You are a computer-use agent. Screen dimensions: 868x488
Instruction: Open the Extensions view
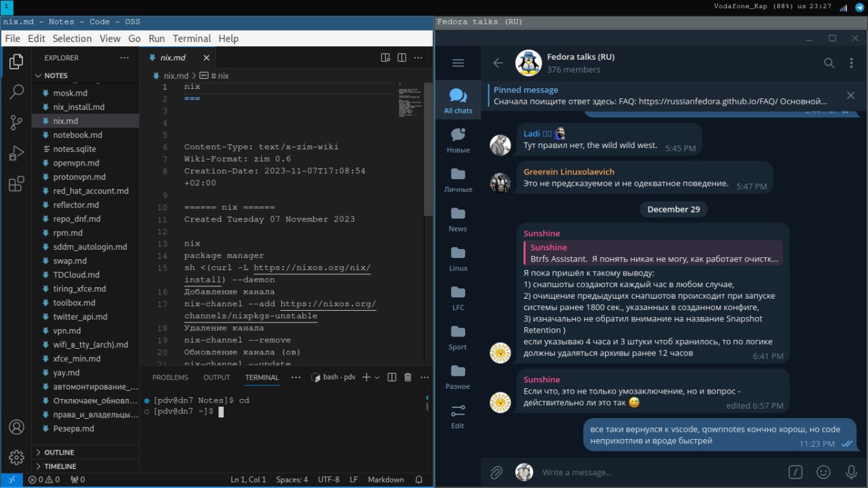pyautogui.click(x=16, y=184)
